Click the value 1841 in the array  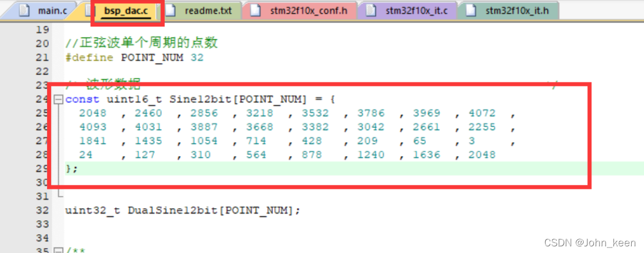pyautogui.click(x=93, y=141)
